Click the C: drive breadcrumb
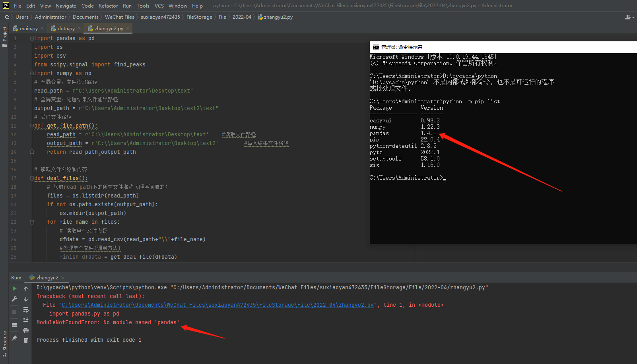Image resolution: width=637 pixels, height=364 pixels. pyautogui.click(x=7, y=17)
